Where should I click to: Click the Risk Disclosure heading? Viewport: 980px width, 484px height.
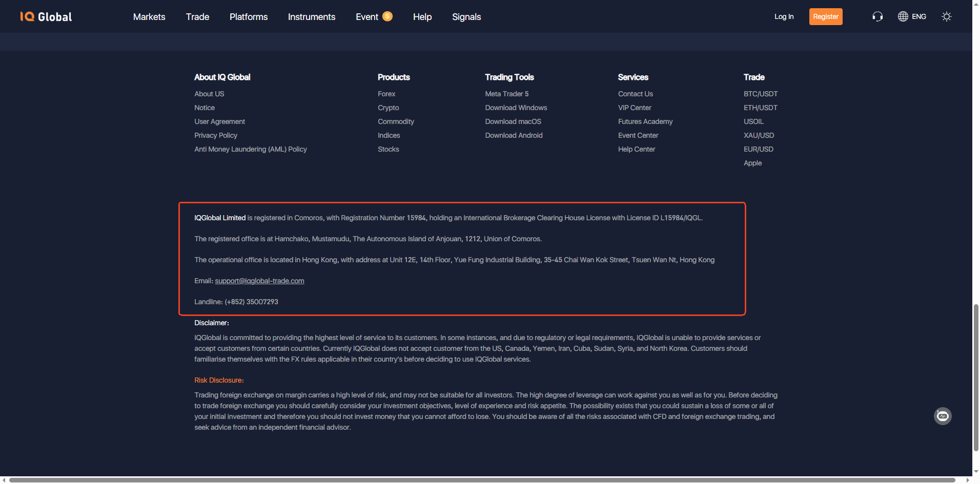pos(219,380)
